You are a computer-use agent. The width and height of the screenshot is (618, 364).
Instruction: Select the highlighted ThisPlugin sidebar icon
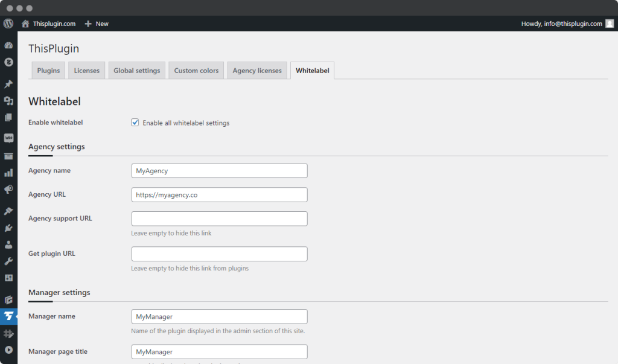pyautogui.click(x=8, y=316)
